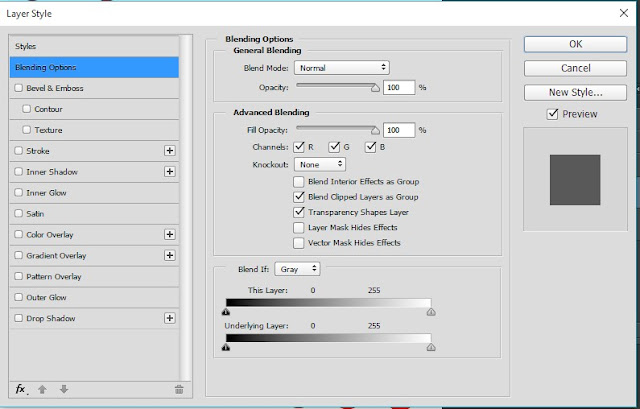Uncheck Blend Clipped Layers as Group
640x409 pixels.
click(x=299, y=197)
